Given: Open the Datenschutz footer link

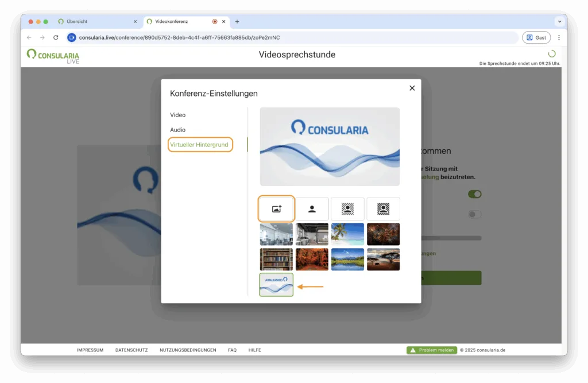Looking at the screenshot, I should [x=131, y=350].
